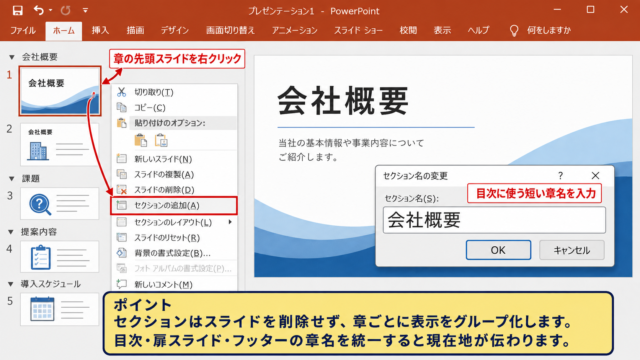Click the subtitle text 当社の基本情報や事業内容について
640x360 pixels.
[x=351, y=143]
